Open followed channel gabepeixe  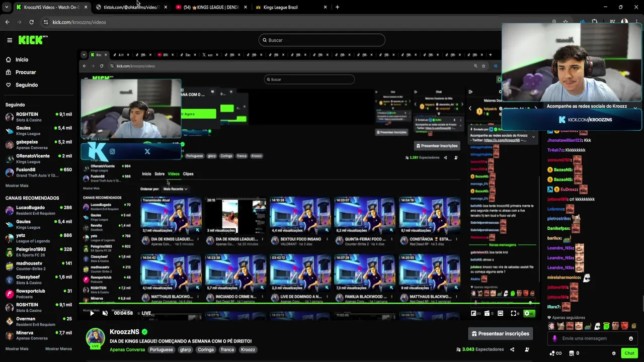coord(39,145)
